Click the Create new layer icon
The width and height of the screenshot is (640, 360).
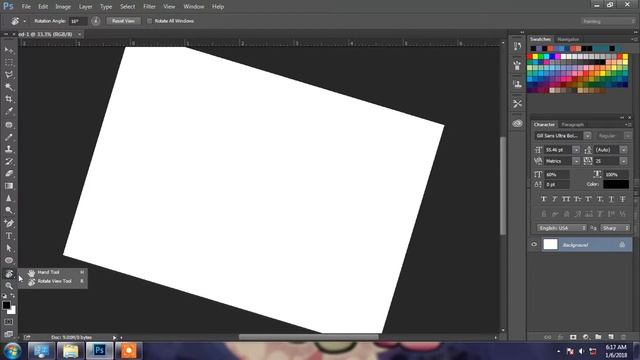pos(611,337)
